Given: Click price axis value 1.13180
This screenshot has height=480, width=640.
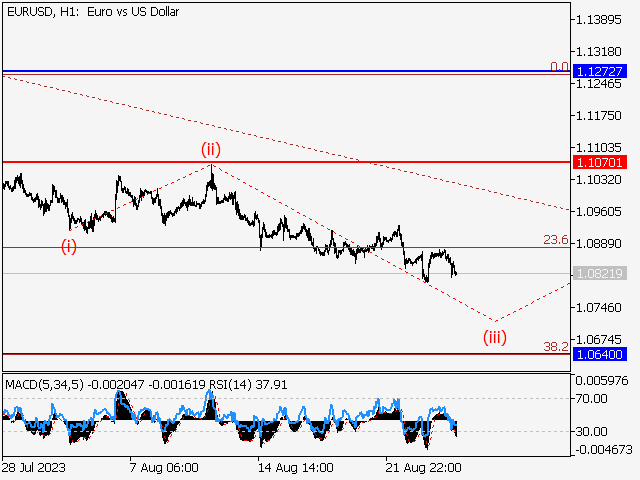Looking at the screenshot, I should coord(598,52).
